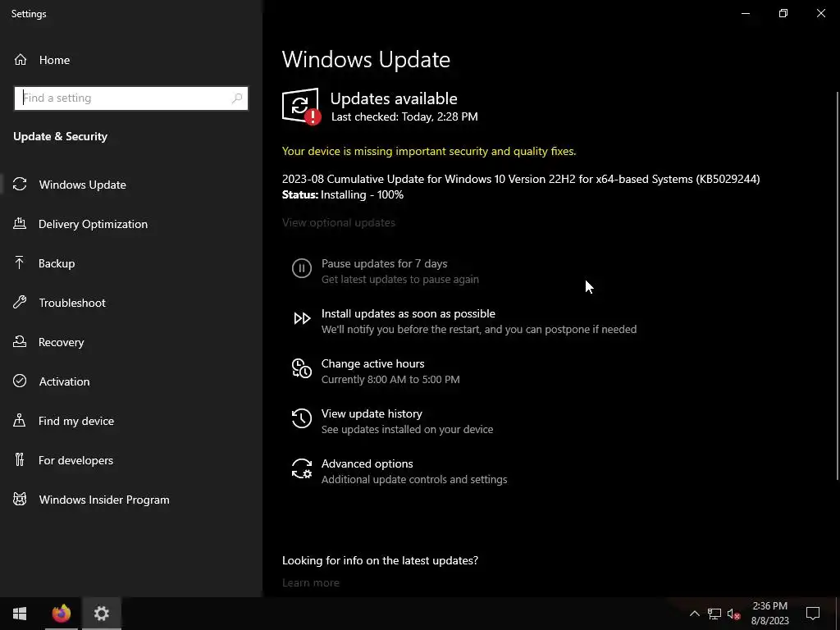840x630 pixels.
Task: Click the Troubleshoot wrench icon
Action: pyautogui.click(x=20, y=302)
